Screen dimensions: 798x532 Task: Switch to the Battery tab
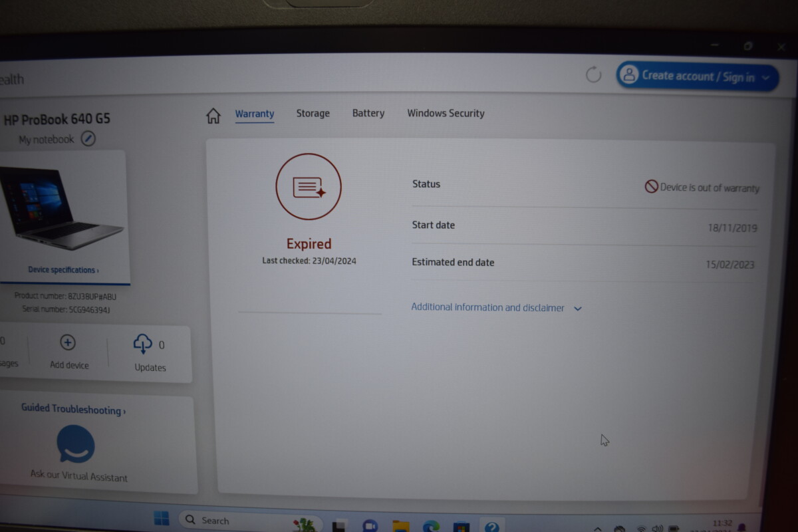368,113
